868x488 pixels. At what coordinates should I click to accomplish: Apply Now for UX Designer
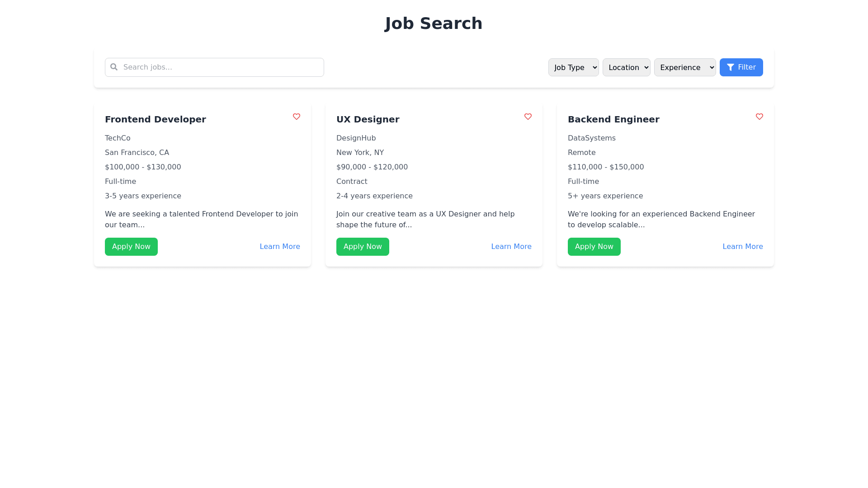(x=363, y=247)
